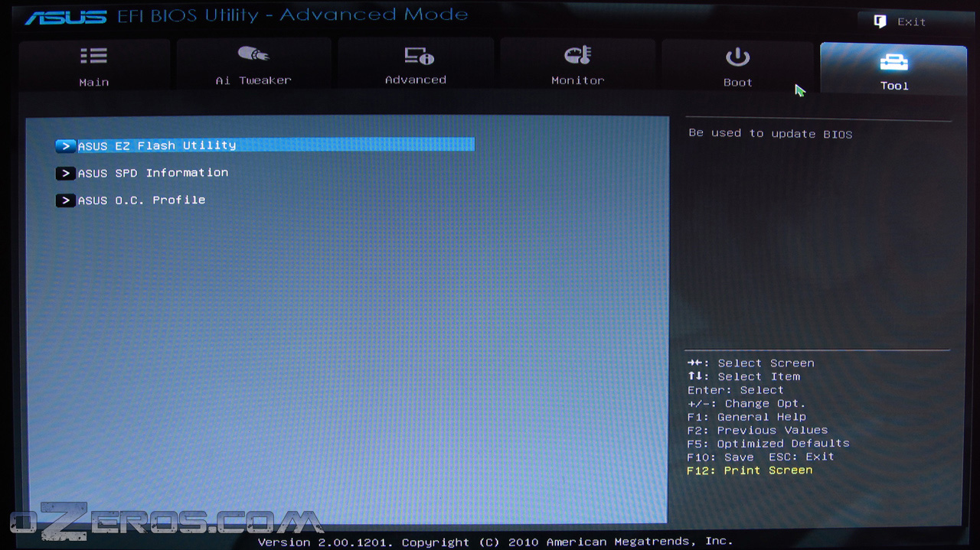This screenshot has height=550, width=980.
Task: Switch to the Main tab label
Action: [x=94, y=83]
